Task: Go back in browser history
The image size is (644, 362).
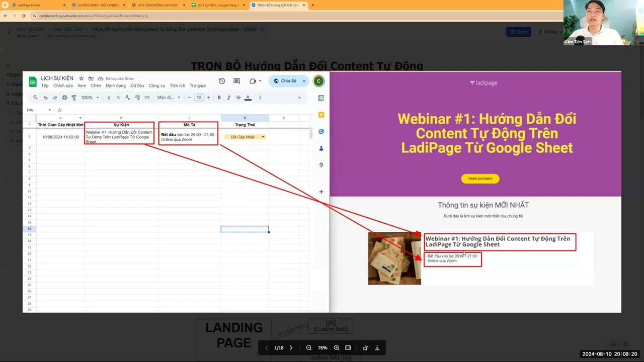Action: (6, 16)
